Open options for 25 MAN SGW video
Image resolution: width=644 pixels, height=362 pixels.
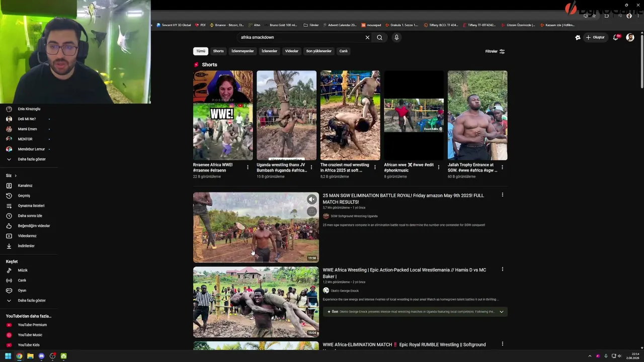coord(502,195)
